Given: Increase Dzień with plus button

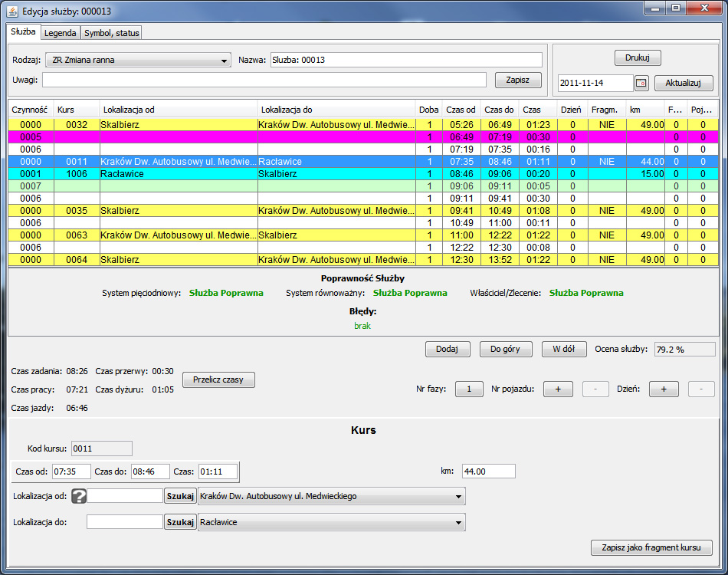Looking at the screenshot, I should tap(664, 389).
